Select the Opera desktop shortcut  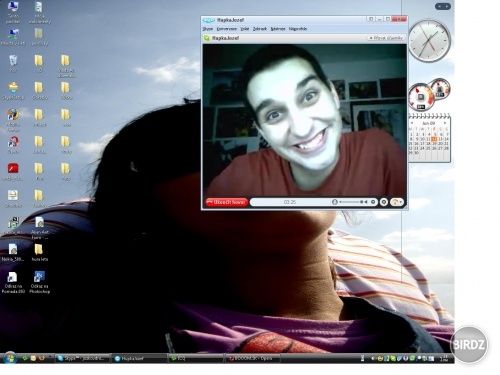point(13,145)
